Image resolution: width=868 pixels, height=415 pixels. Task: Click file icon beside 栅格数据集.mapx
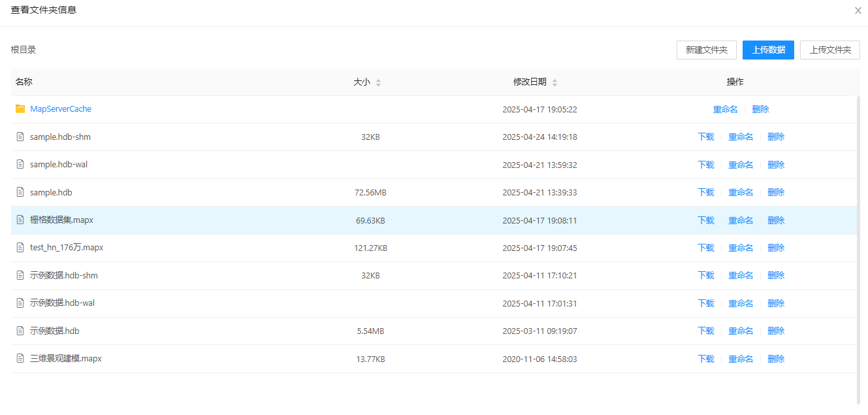(x=20, y=220)
